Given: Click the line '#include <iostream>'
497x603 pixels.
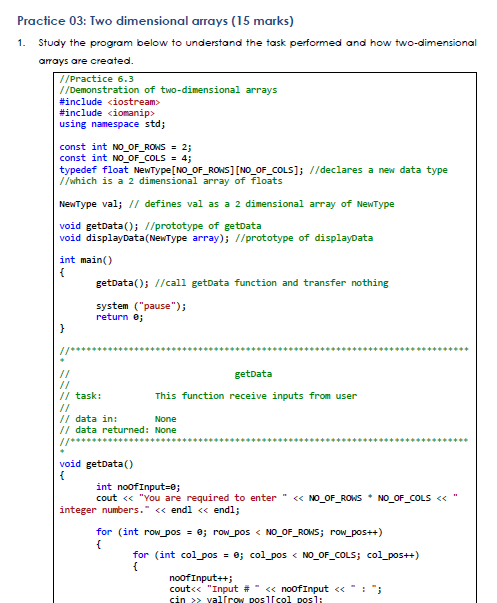Looking at the screenshot, I should [109, 102].
